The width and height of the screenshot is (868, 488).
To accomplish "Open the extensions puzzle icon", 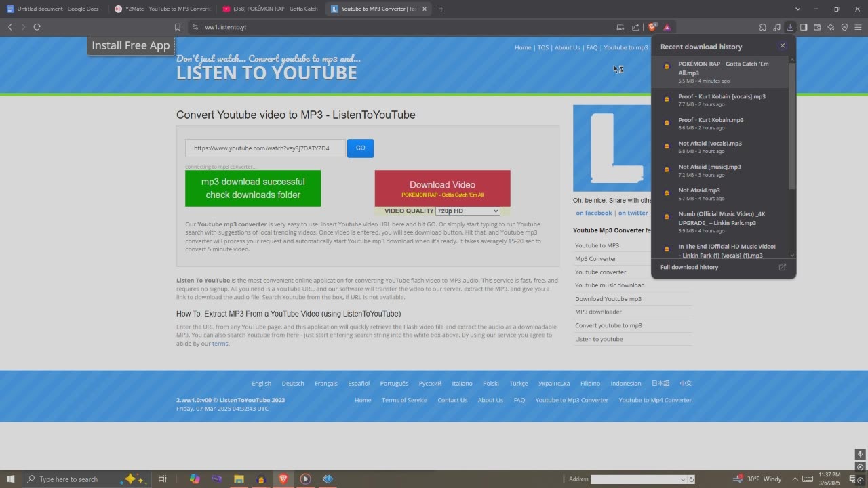I will (x=763, y=27).
